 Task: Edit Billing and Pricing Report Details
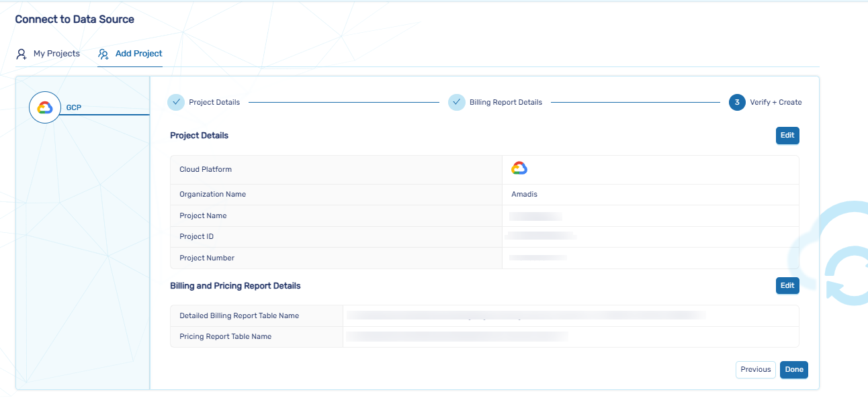(x=787, y=285)
